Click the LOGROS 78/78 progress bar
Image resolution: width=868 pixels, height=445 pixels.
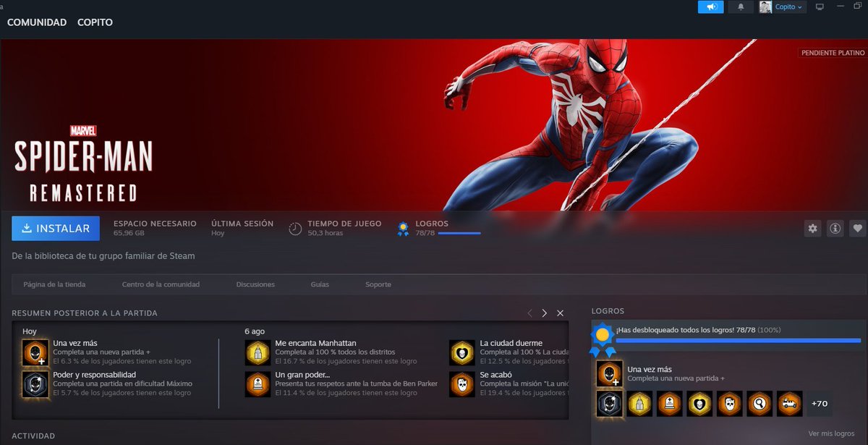pos(459,233)
